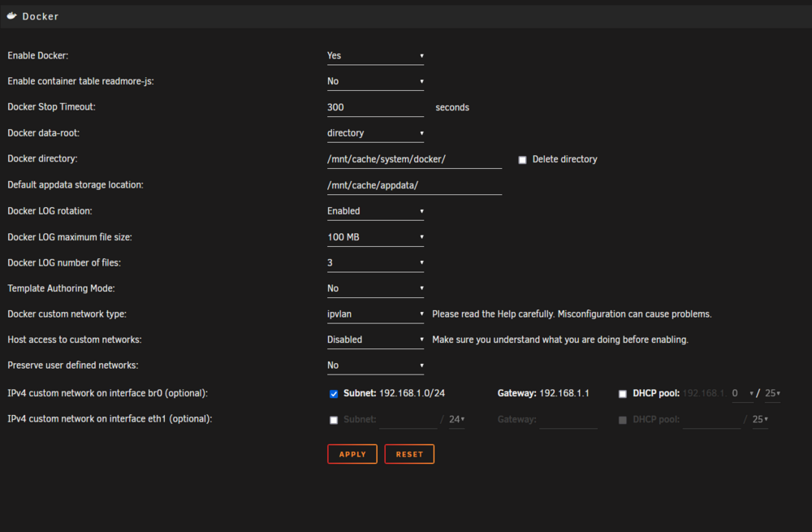Open Docker custom network type dropdown
Image resolution: width=812 pixels, height=532 pixels.
click(375, 314)
